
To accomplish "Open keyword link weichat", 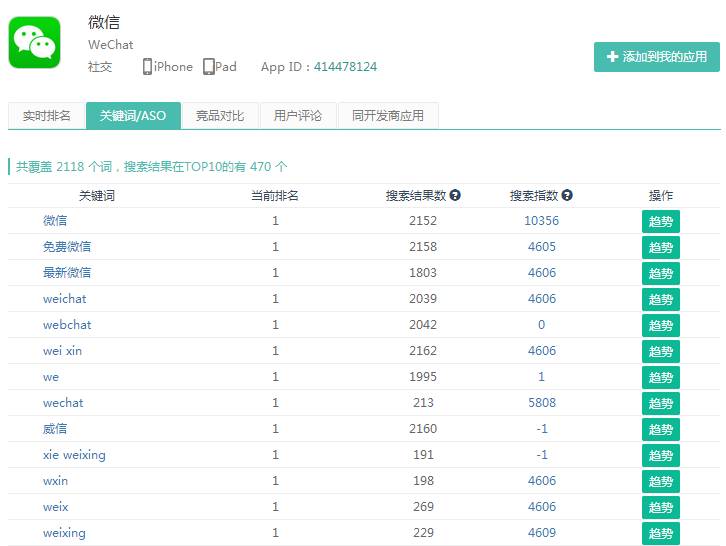I will point(65,299).
